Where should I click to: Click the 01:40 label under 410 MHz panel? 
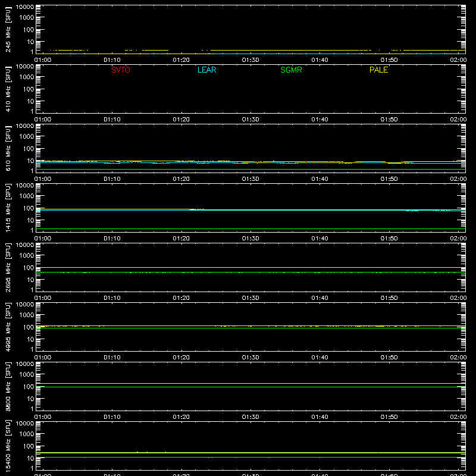click(x=320, y=120)
